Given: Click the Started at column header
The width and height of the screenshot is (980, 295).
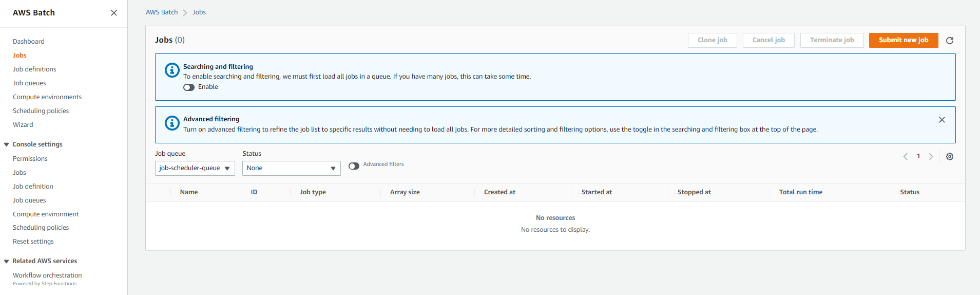Looking at the screenshot, I should point(597,192).
